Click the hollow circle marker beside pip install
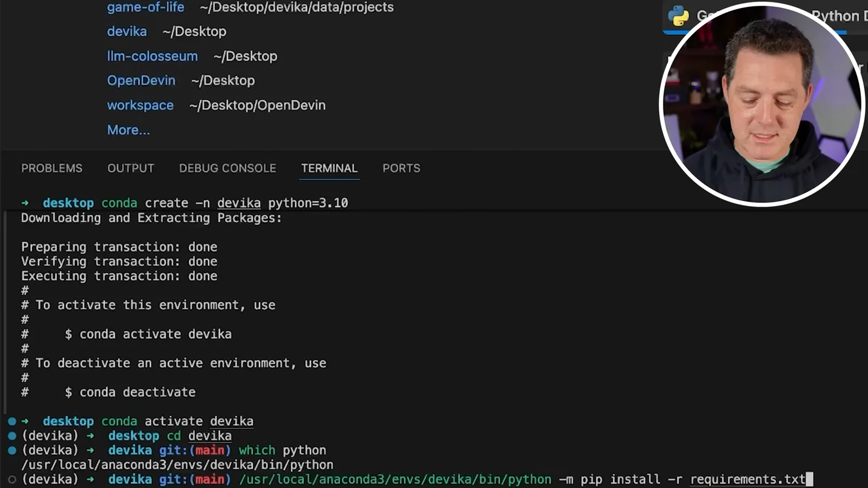Image resolution: width=868 pixels, height=488 pixels. (x=12, y=480)
